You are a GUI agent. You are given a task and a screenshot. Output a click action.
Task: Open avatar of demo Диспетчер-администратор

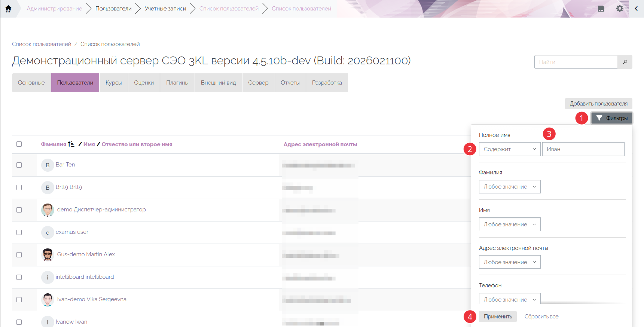pyautogui.click(x=48, y=210)
